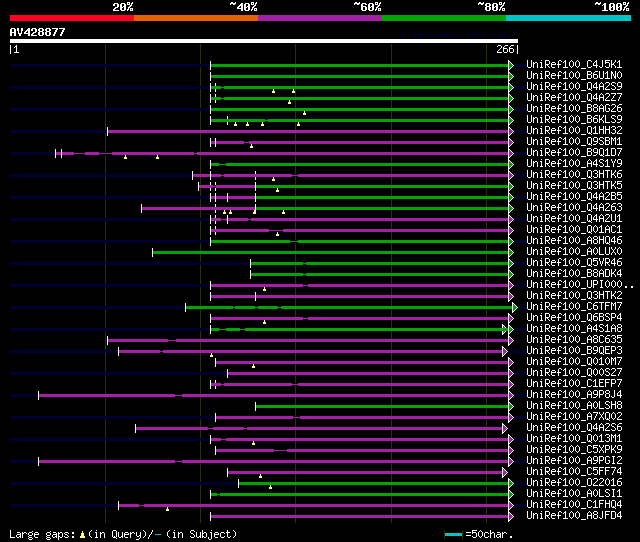Click the UniRef100_Q6BSP4 label
The image size is (640, 542).
tap(574, 318)
